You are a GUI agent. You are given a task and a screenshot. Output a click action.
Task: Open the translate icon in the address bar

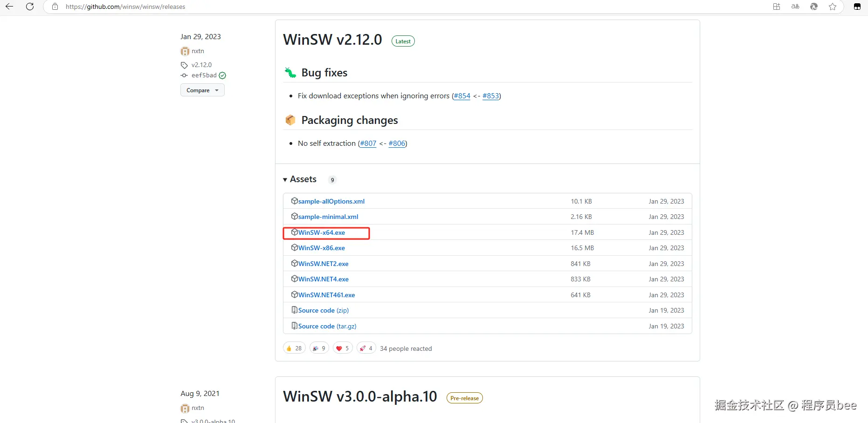(x=795, y=7)
